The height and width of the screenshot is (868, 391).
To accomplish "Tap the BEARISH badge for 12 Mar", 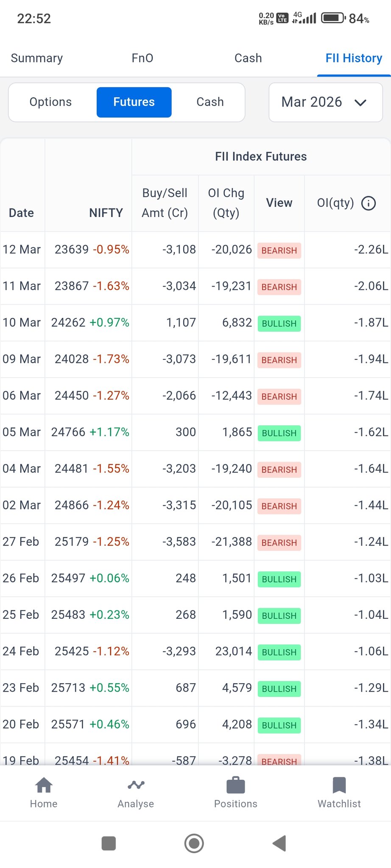I will click(279, 250).
